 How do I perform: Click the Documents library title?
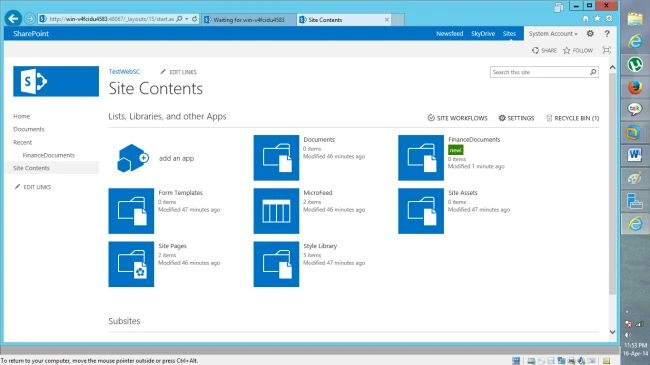pos(319,139)
